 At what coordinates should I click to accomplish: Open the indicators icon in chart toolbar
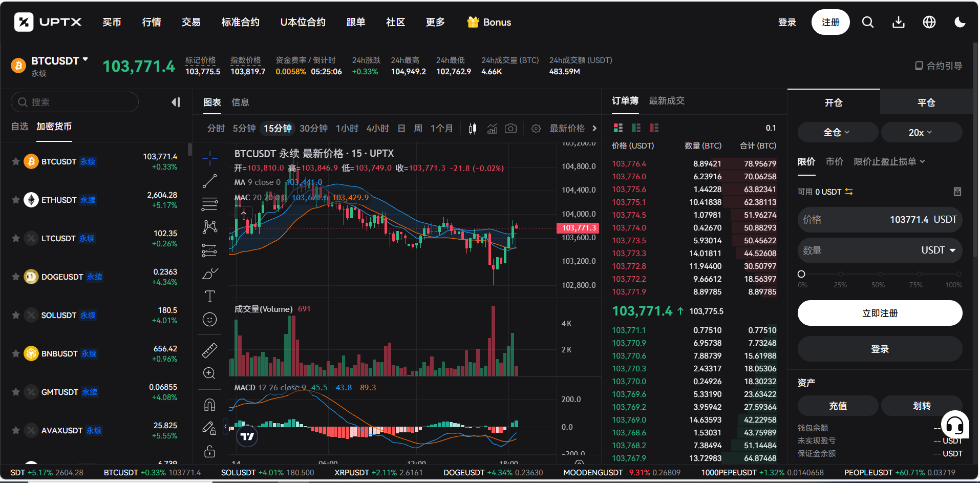[492, 129]
